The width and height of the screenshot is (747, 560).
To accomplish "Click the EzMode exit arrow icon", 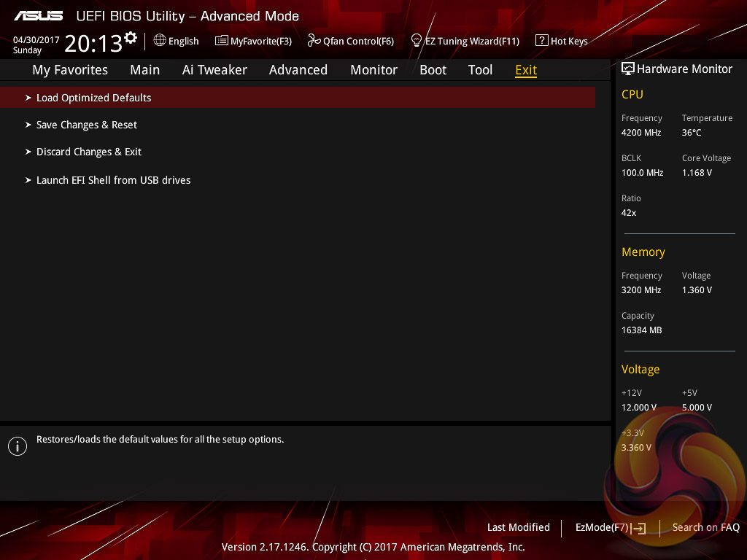I will pos(638,528).
